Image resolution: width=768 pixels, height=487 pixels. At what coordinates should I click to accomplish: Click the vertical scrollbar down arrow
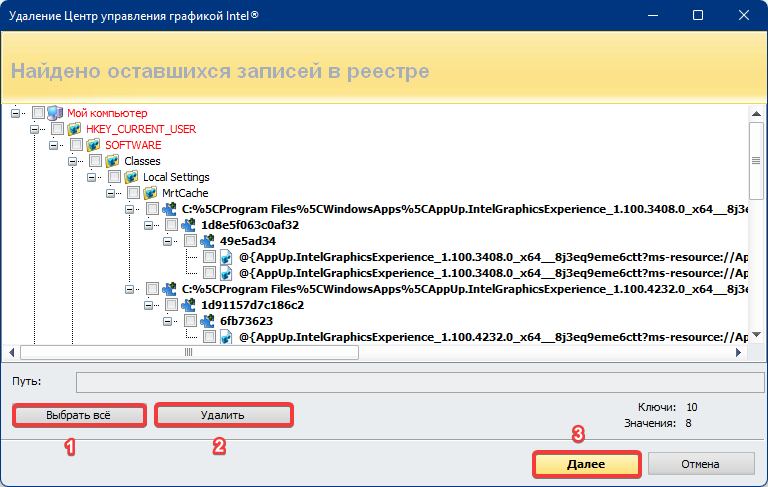tap(756, 335)
